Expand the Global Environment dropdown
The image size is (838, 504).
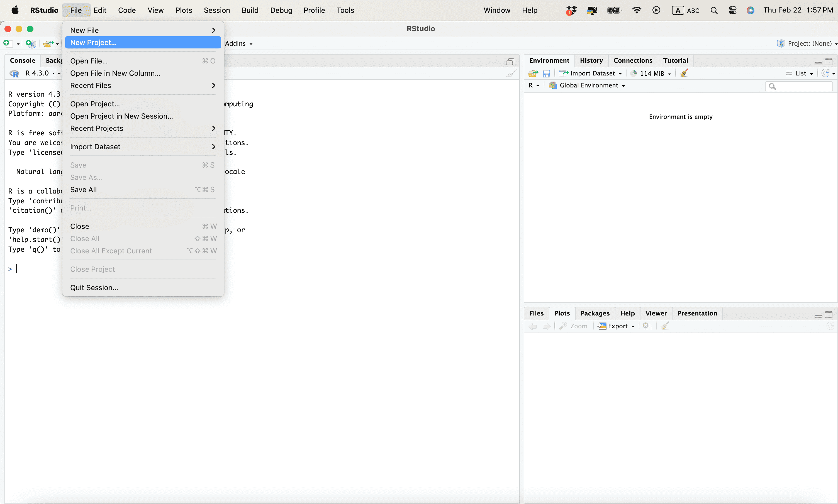click(588, 85)
